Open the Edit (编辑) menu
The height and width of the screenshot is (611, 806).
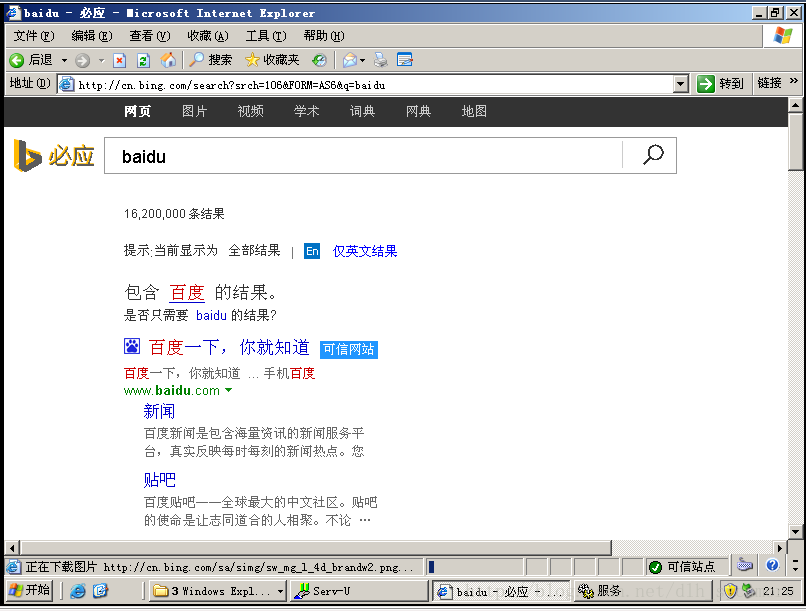pos(91,35)
